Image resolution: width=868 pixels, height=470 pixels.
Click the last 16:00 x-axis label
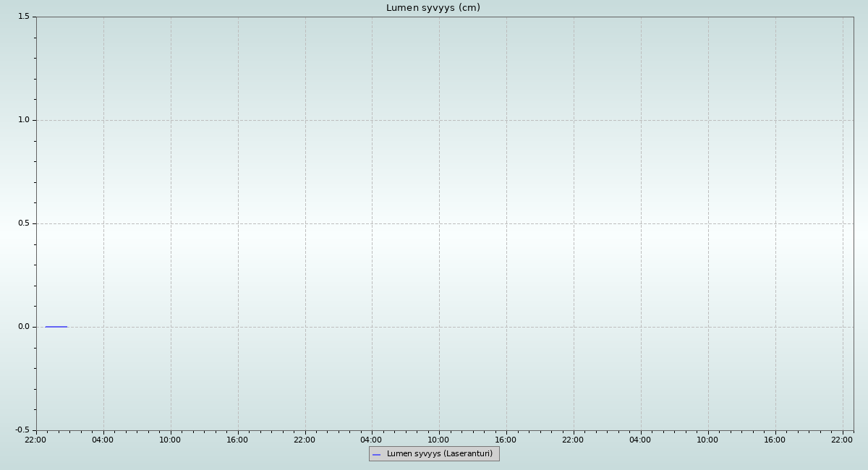click(775, 440)
